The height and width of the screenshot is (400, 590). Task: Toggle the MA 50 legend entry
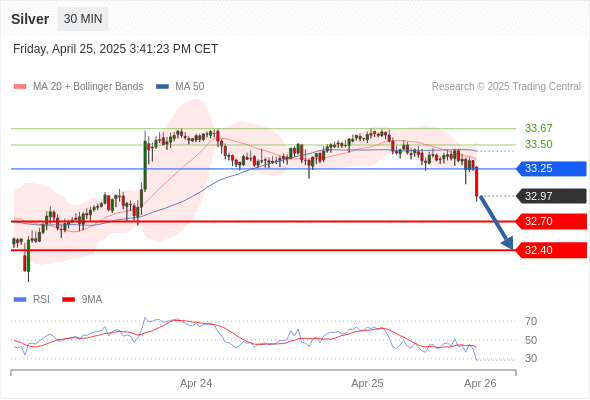tap(180, 86)
